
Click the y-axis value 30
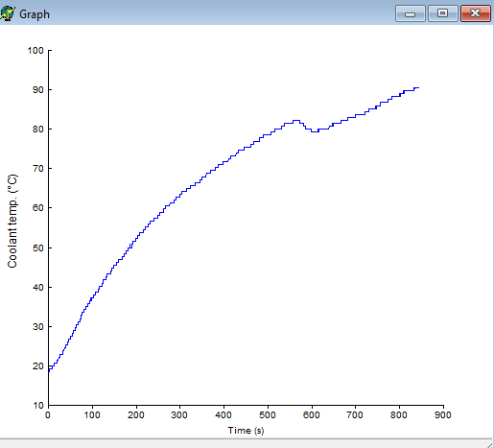coord(37,327)
